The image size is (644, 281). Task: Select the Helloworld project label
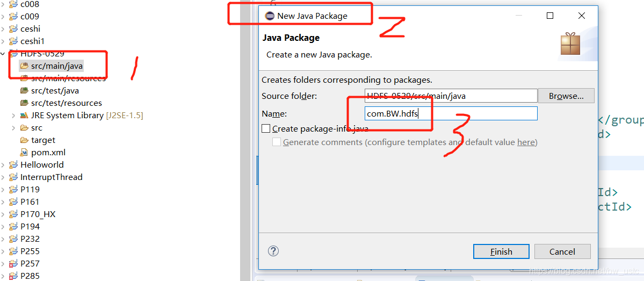click(42, 165)
